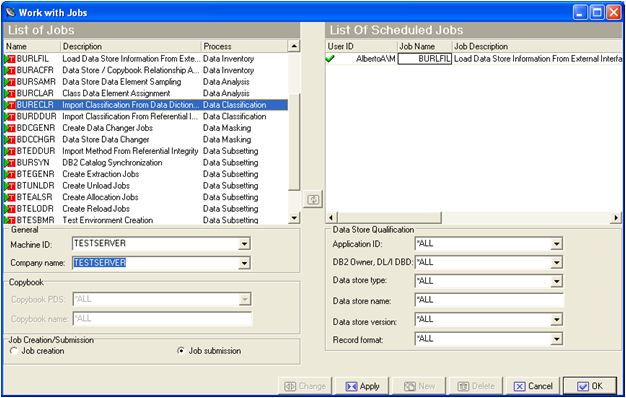Open the Data store type dropdown
The height and width of the screenshot is (398, 626).
[x=557, y=281]
